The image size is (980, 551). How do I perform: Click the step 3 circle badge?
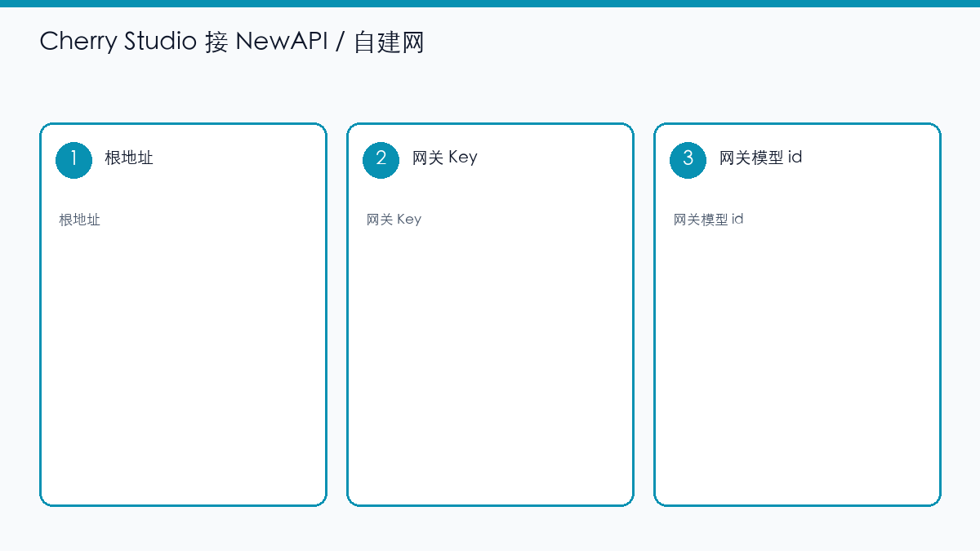(x=688, y=159)
